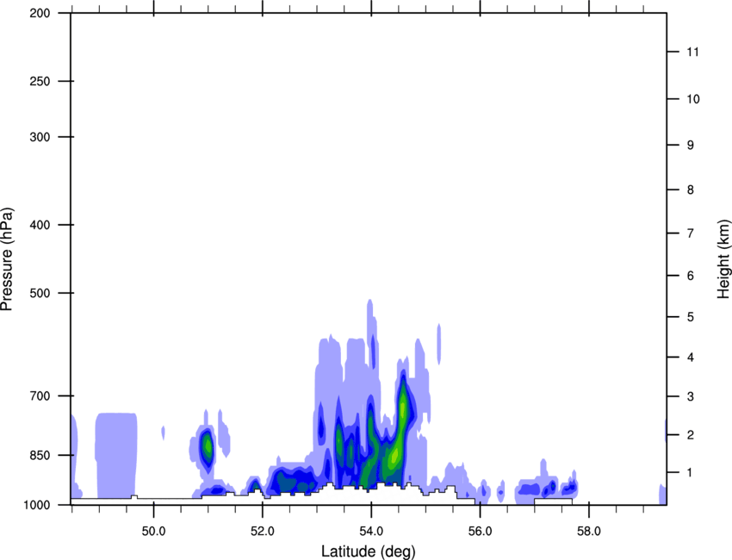Click the 56.0 latitude tick label
This screenshot has width=732, height=560.
pos(480,532)
